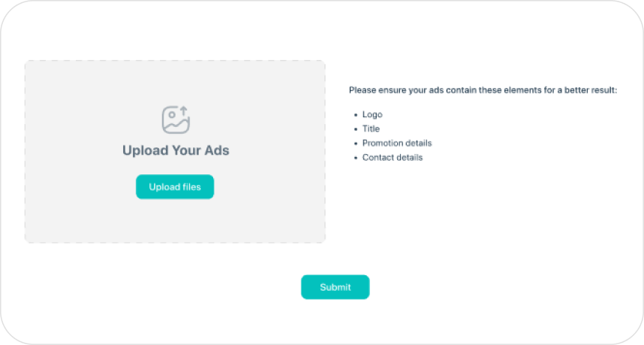Viewport: 644px width, 345px height.
Task: Click the image upload icon
Action: [x=176, y=120]
